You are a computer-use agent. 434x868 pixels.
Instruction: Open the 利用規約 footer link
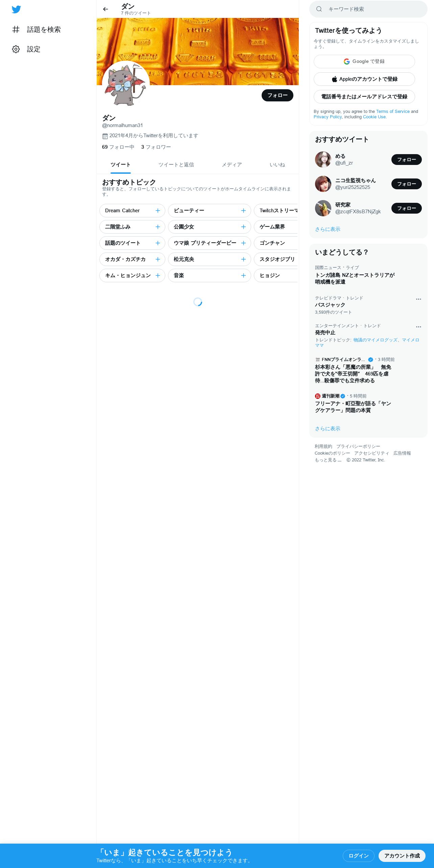323,447
